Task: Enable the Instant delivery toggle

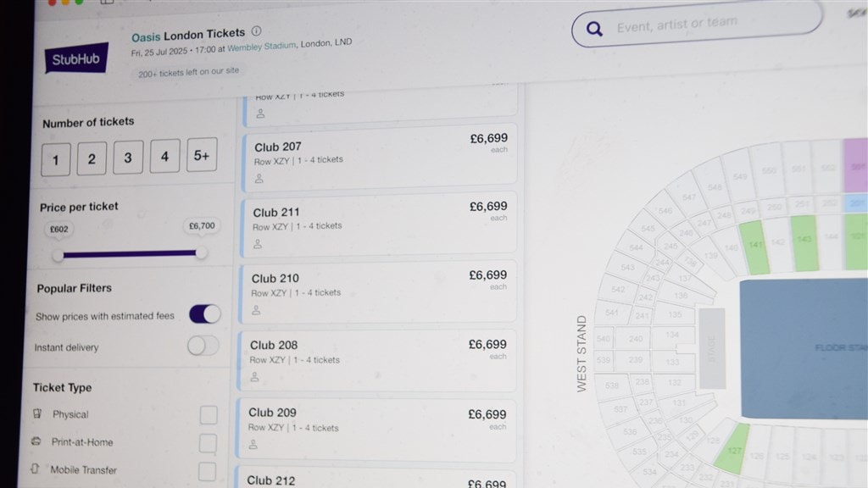Action: tap(203, 347)
